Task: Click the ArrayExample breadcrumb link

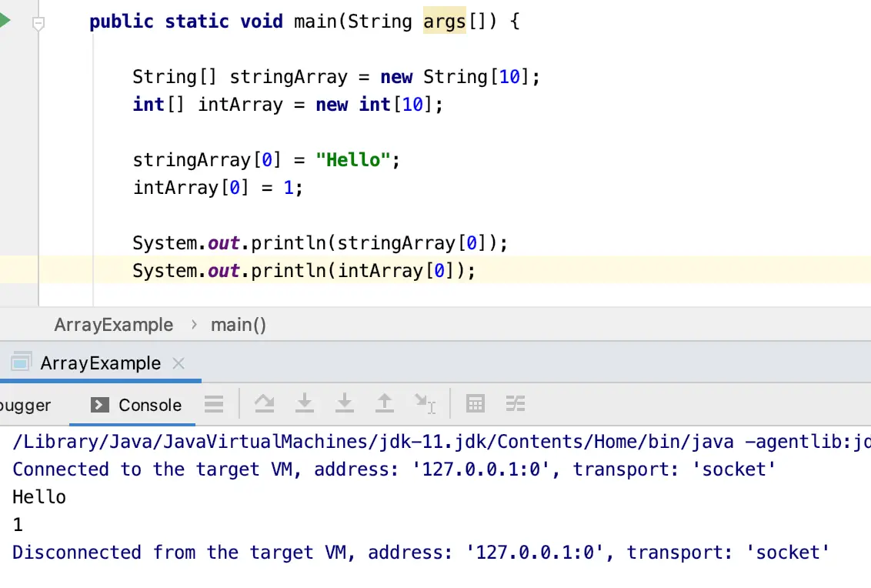Action: point(113,325)
